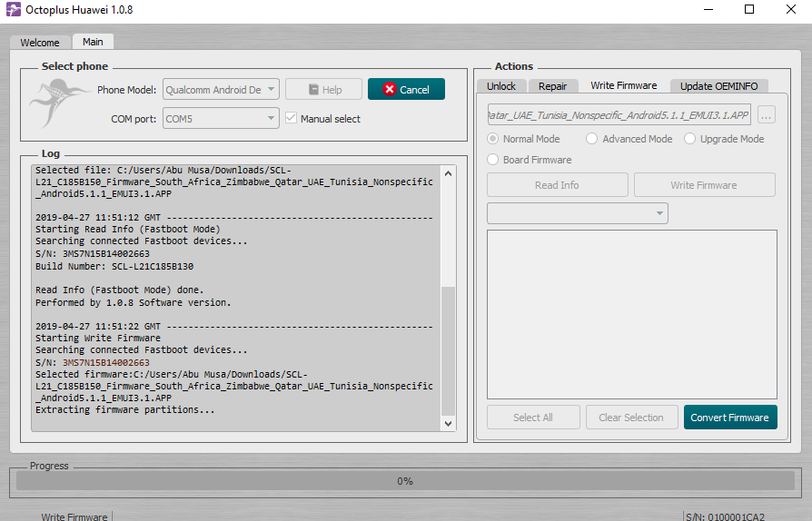Select Normal Mode radio button
Viewport: 812px width, 521px height.
(493, 139)
